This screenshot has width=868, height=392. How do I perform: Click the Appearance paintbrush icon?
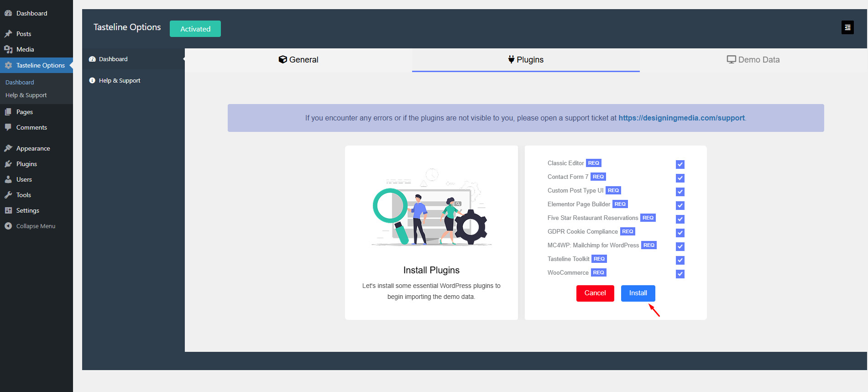(8, 148)
